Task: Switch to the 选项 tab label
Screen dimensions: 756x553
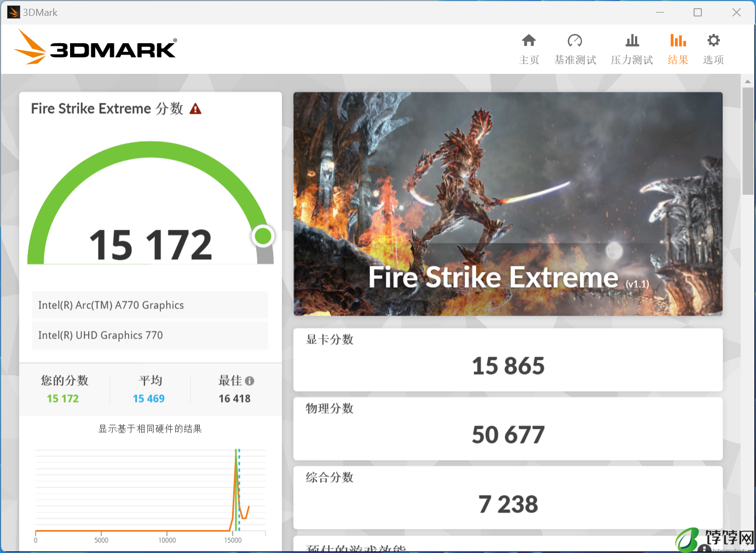Action: pyautogui.click(x=713, y=60)
